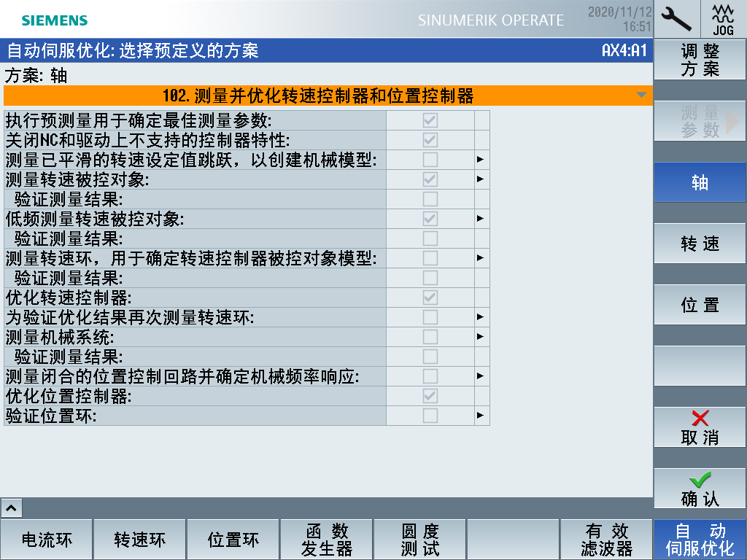Click the JOG mode icon
747x560 pixels.
click(x=723, y=19)
